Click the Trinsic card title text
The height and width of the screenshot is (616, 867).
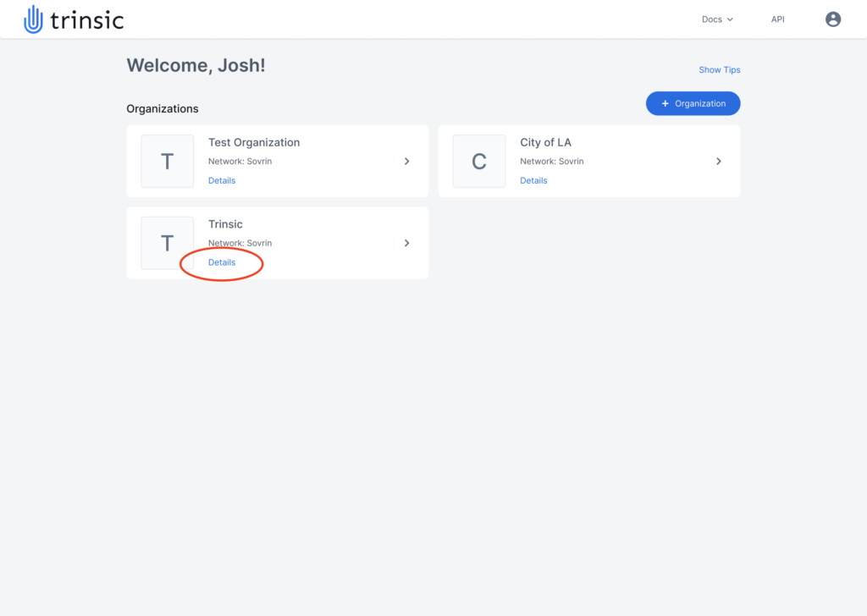[225, 224]
